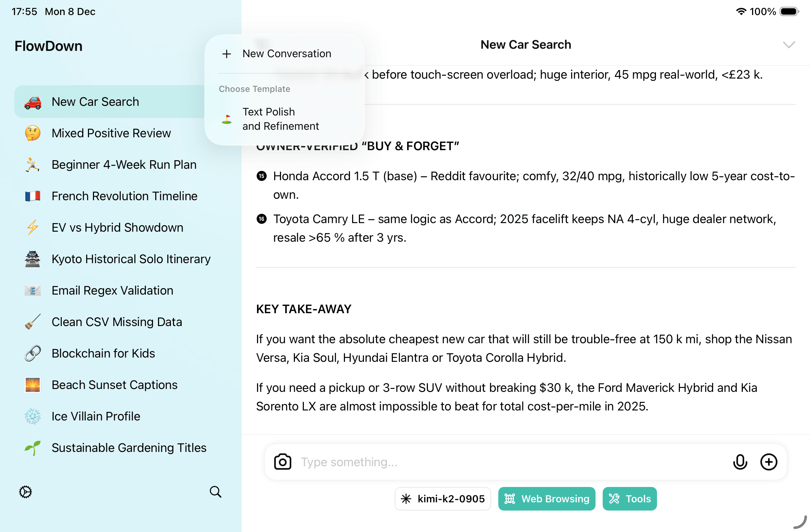Choose New Conversation from popup menu
Viewport: 810px width, 532px height.
[x=286, y=54]
